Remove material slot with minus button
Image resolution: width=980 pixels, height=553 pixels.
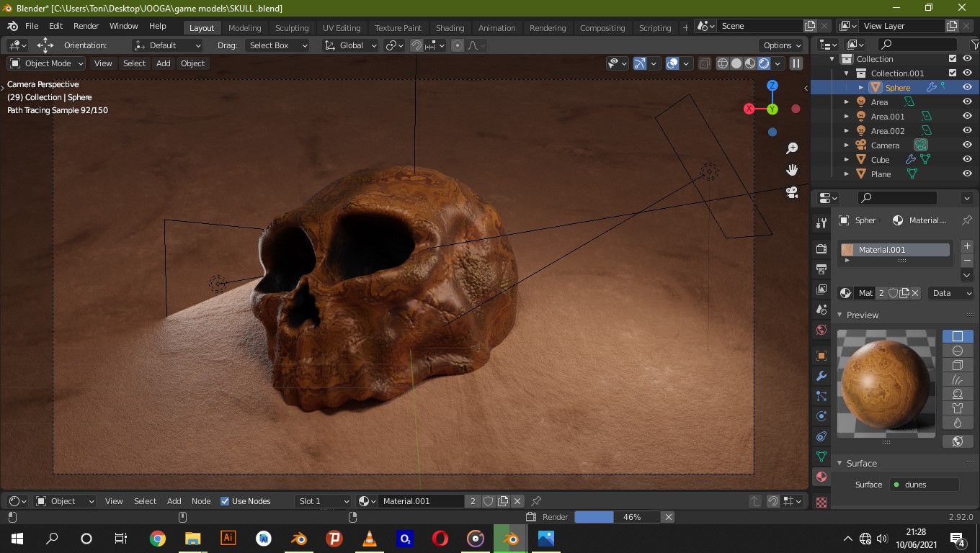coord(967,260)
